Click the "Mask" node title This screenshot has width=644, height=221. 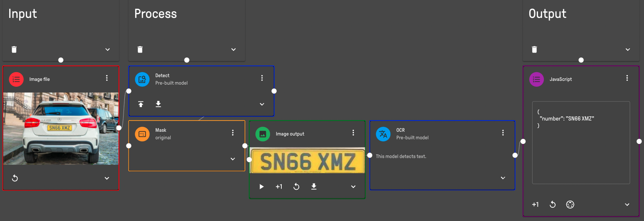161,130
